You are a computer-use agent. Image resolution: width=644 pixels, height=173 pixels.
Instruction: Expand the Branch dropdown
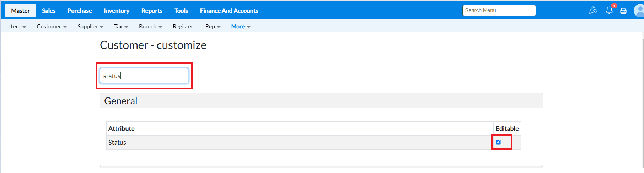(x=150, y=27)
